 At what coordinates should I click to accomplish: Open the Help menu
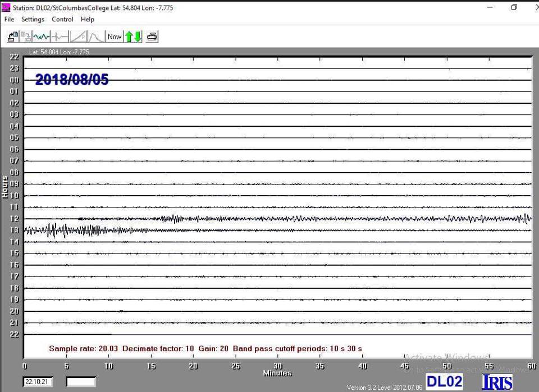tap(88, 19)
